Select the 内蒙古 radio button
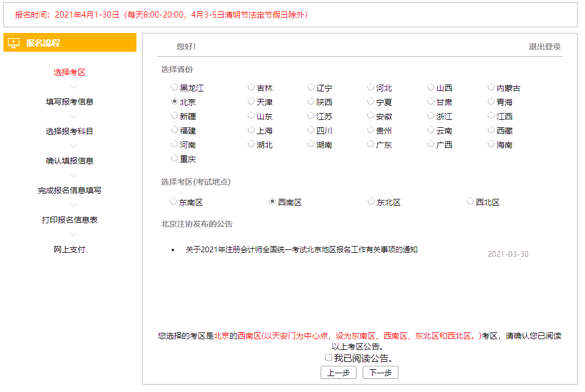Image resolution: width=585 pixels, height=392 pixels. click(491, 87)
